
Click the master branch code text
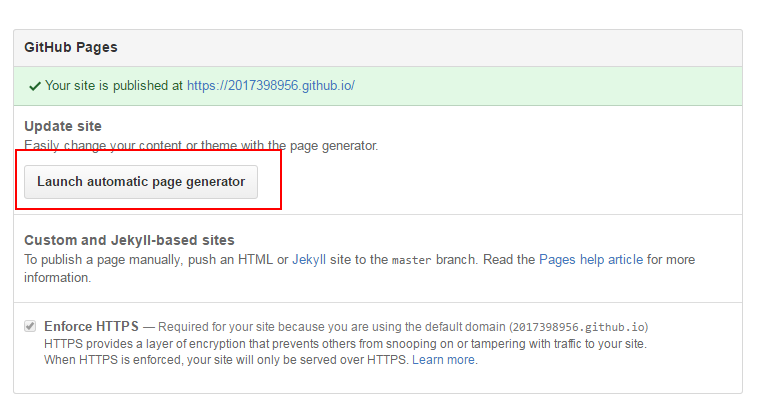click(x=411, y=261)
